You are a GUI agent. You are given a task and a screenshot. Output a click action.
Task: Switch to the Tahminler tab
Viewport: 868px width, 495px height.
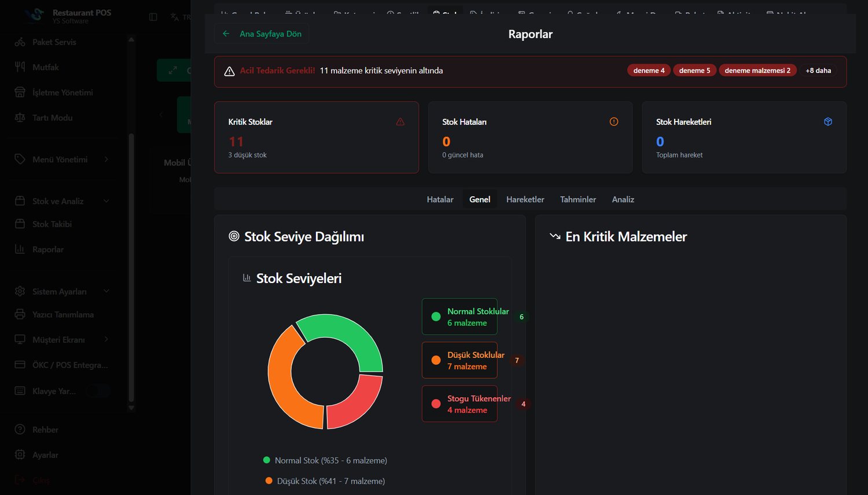(x=578, y=199)
